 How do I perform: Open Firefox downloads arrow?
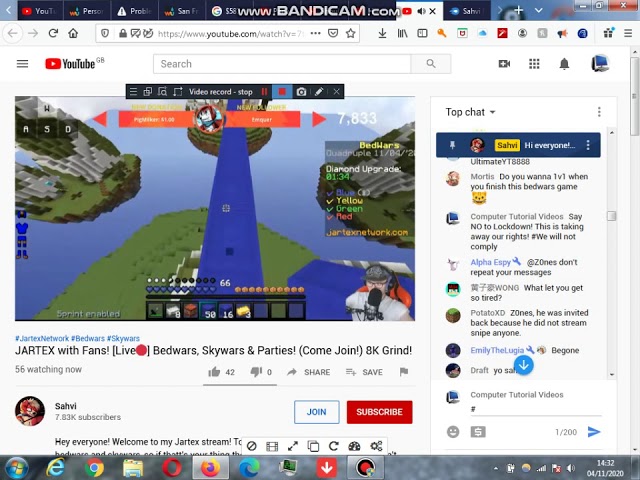[x=382, y=33]
